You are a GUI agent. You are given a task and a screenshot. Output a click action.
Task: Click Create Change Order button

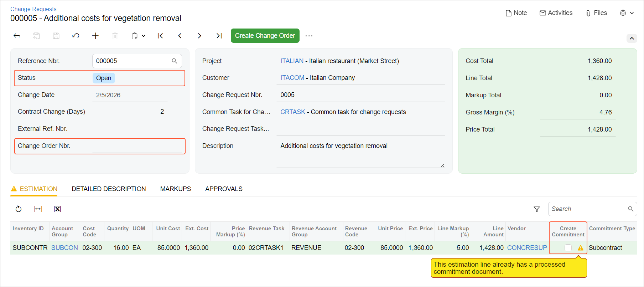click(265, 36)
